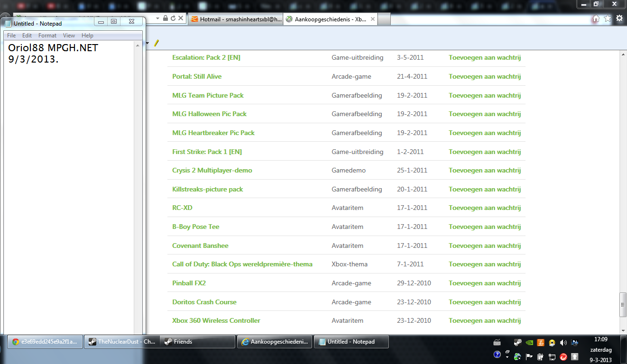Open Escalation: Pack 2 [EN] link

tap(206, 57)
